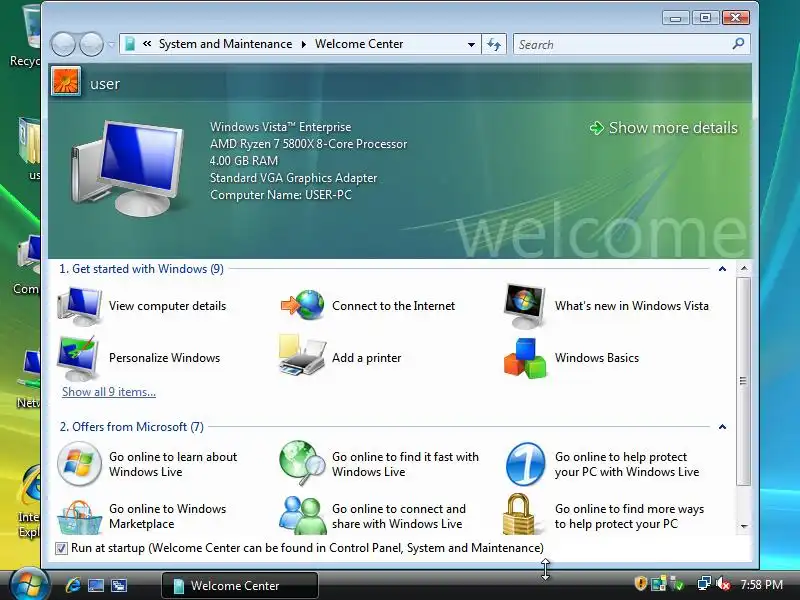This screenshot has width=800, height=600.
Task: Open the Start menu orb
Action: coord(29,583)
